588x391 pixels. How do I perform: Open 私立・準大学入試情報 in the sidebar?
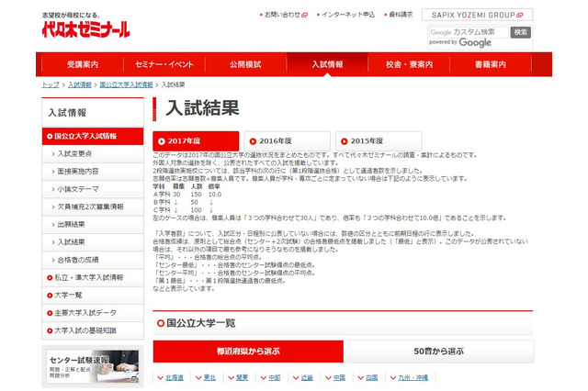93,277
